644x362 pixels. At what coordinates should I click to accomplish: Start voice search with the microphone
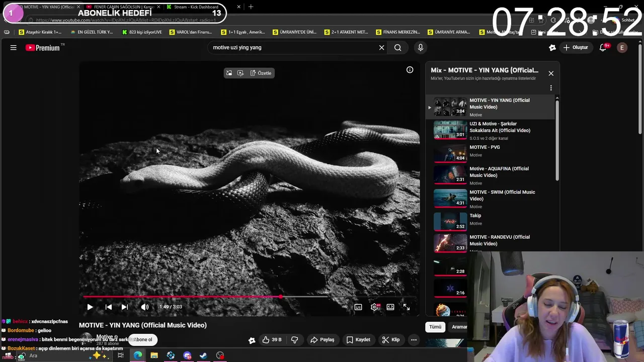click(421, 48)
